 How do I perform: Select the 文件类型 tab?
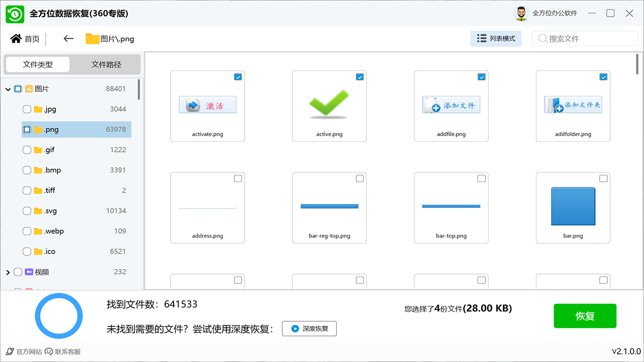(x=38, y=64)
